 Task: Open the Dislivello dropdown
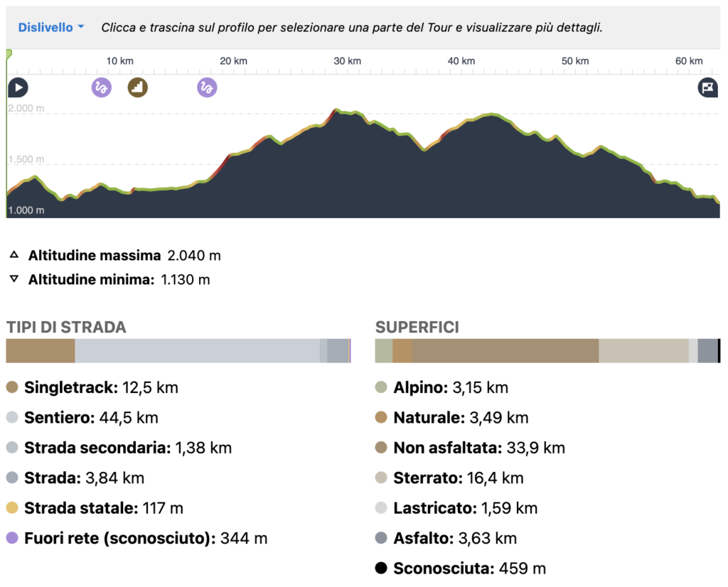[x=51, y=28]
